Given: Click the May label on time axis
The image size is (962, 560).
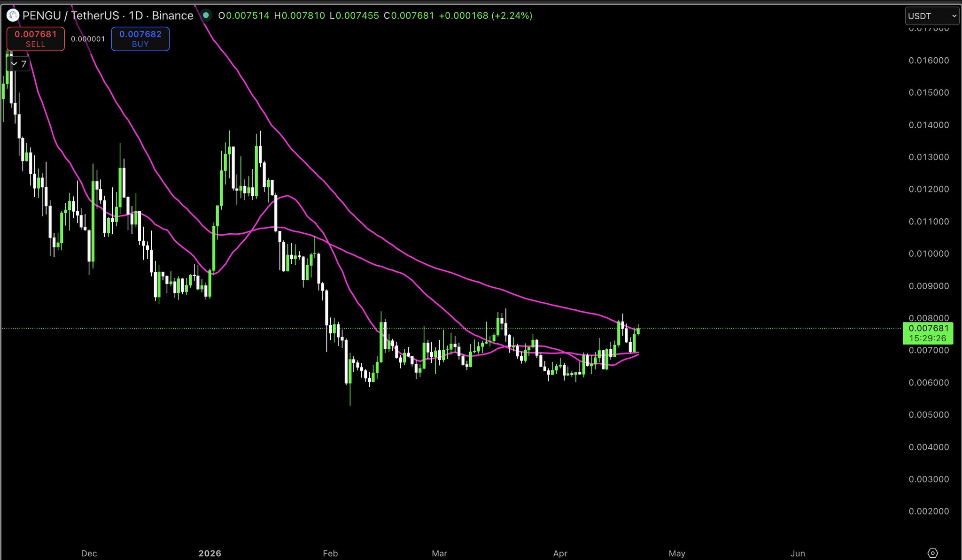Looking at the screenshot, I should tap(676, 553).
